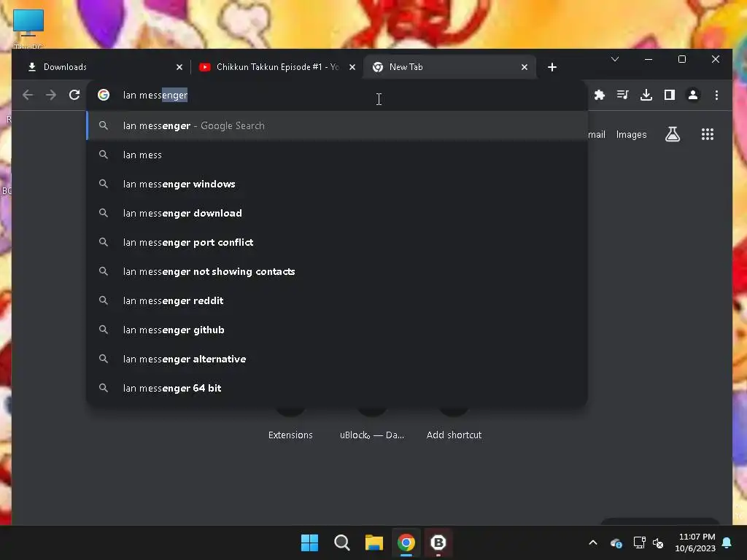
Task: Close the Downloads tab
Action: click(179, 67)
